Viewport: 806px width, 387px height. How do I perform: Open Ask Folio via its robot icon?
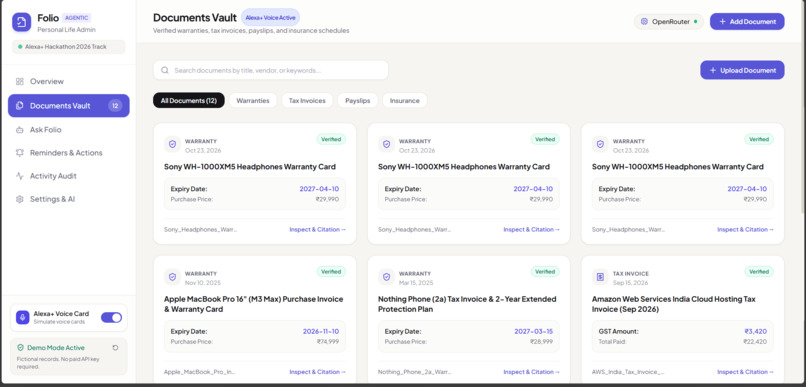pos(20,130)
